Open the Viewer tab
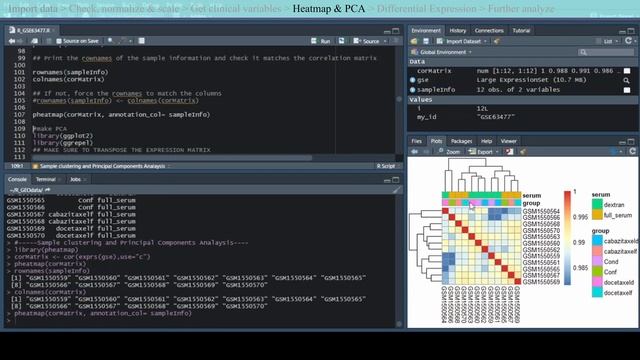640x360 pixels. 509,141
